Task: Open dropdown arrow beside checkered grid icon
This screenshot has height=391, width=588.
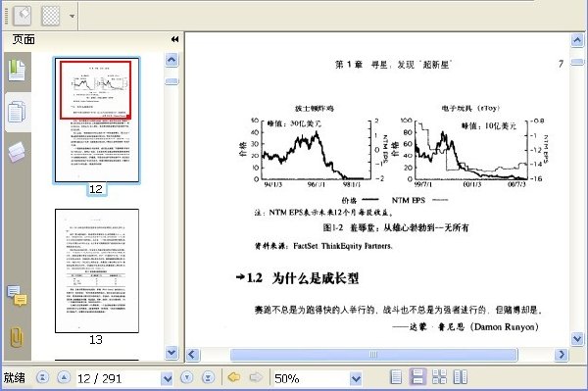Action: (x=72, y=16)
